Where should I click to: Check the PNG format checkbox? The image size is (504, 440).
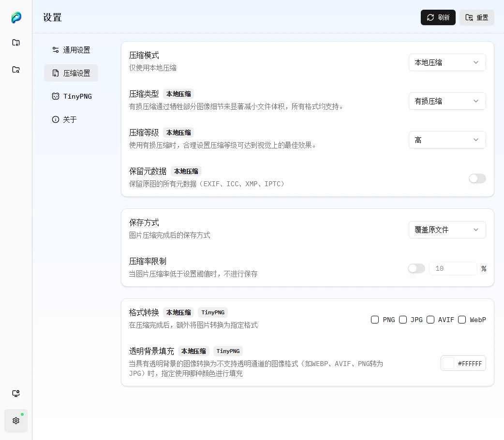375,320
